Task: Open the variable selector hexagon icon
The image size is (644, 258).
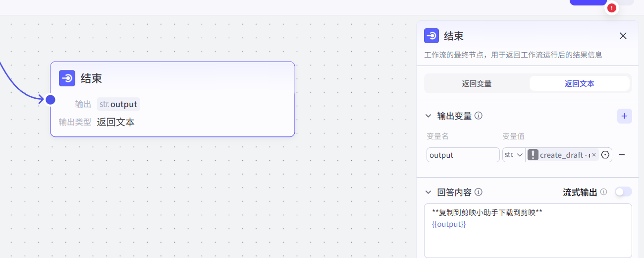Action: (x=605, y=155)
